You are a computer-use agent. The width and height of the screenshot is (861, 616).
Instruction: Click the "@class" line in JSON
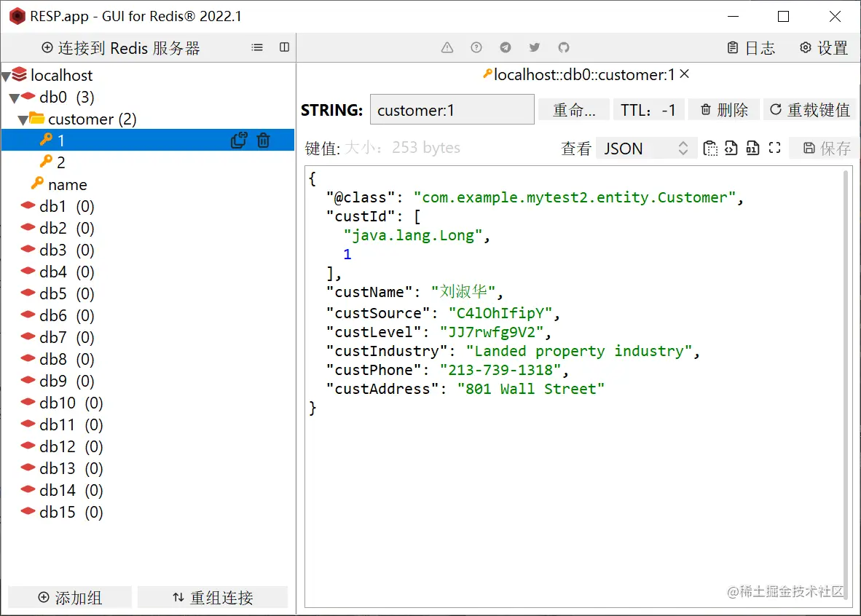tap(535, 197)
